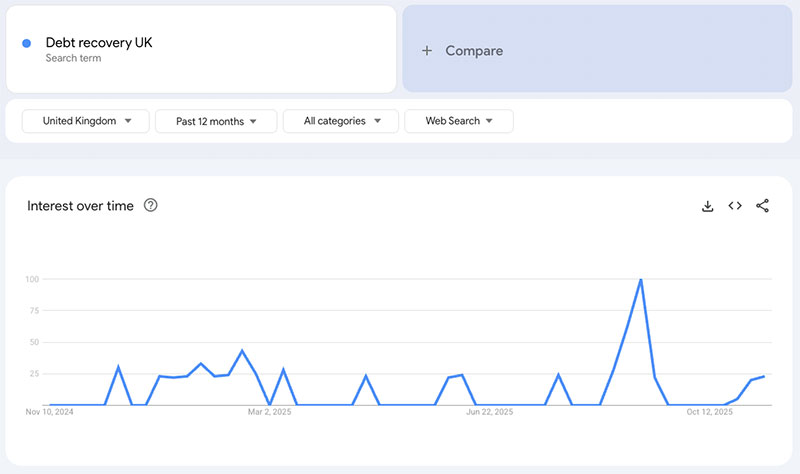Open the All categories dropdown
Viewport: 800px width, 474px height.
pos(341,121)
